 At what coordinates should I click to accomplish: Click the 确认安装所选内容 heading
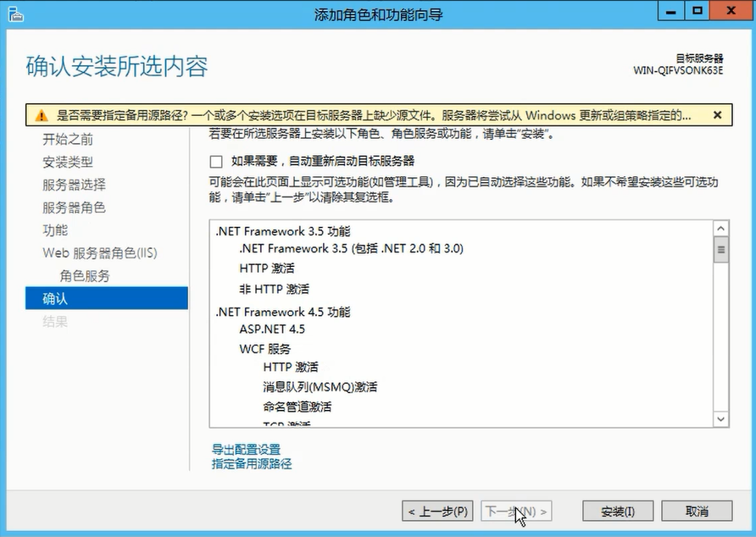coord(117,67)
